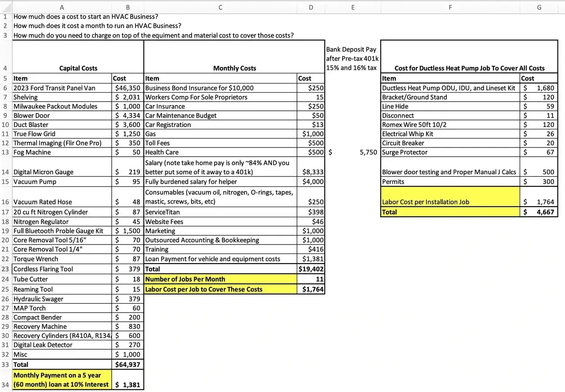Viewport: 565px width, 392px height.
Task: Select the 'Shelving' cell
Action: 62,97
